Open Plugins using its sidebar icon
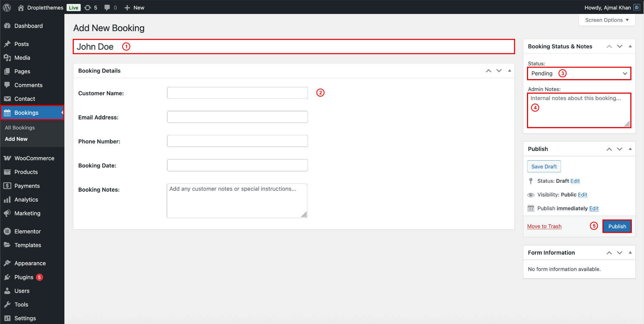The width and height of the screenshot is (644, 324). [x=8, y=277]
